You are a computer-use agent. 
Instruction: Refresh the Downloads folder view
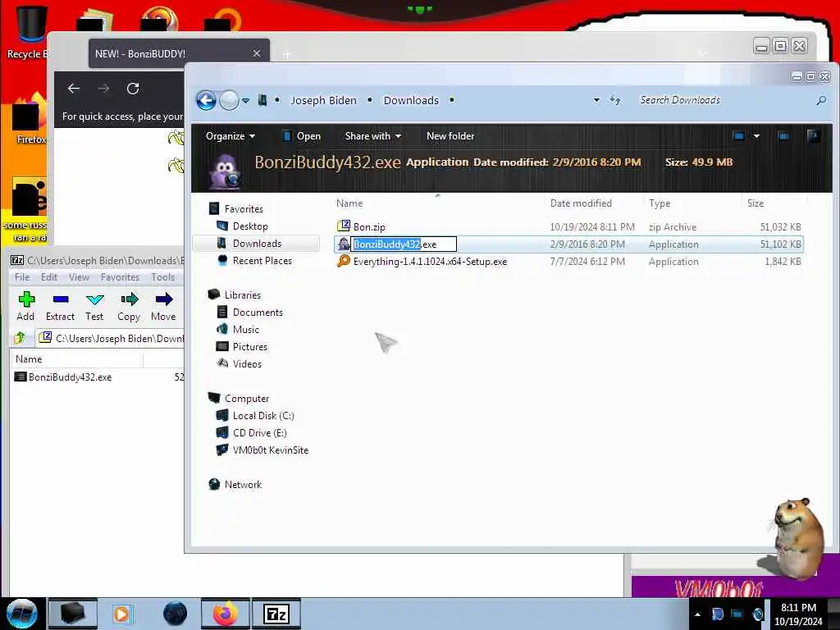pyautogui.click(x=615, y=100)
